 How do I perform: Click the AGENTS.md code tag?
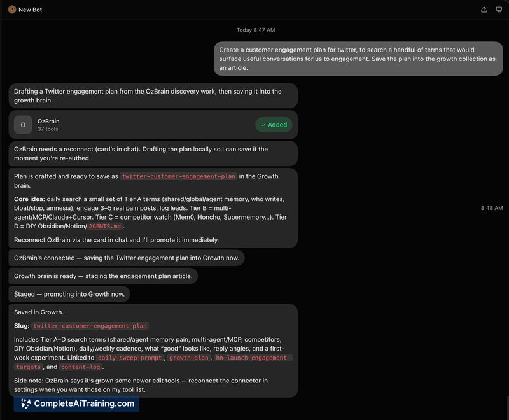(x=105, y=227)
